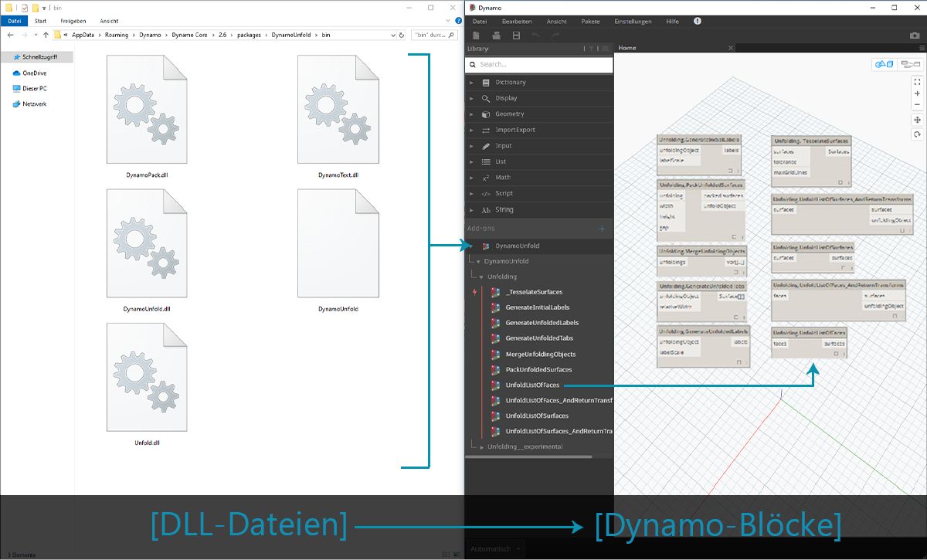Click the zoom out minus button on canvas
This screenshot has width=927, height=560.
(x=917, y=106)
